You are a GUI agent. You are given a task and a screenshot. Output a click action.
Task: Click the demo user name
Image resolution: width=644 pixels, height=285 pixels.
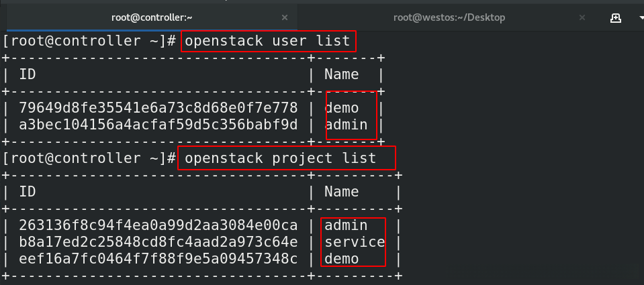[341, 108]
